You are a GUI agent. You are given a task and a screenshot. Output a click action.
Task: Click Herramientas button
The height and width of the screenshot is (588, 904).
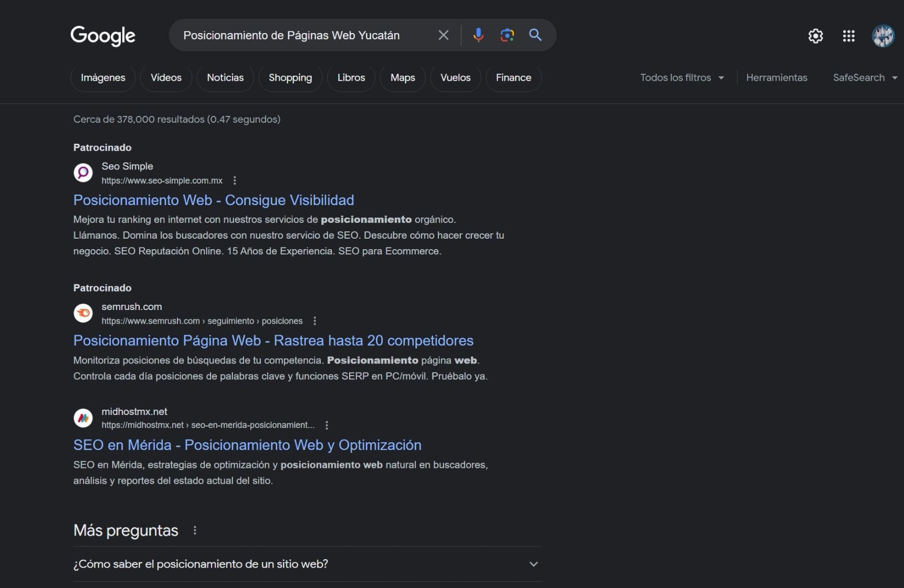[x=776, y=78]
